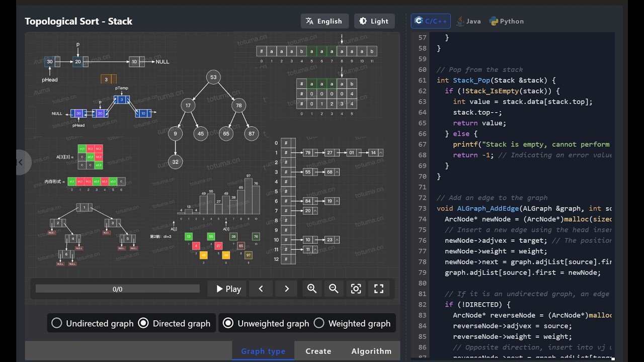Click the "newNode->weight = weight;" line
Screen dimensions: 644x362
(496, 251)
